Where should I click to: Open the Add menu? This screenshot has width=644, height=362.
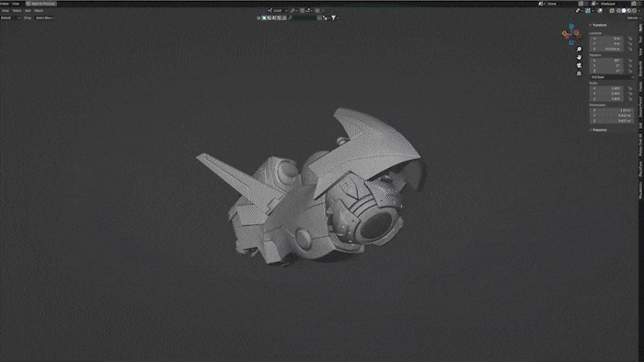pyautogui.click(x=28, y=11)
